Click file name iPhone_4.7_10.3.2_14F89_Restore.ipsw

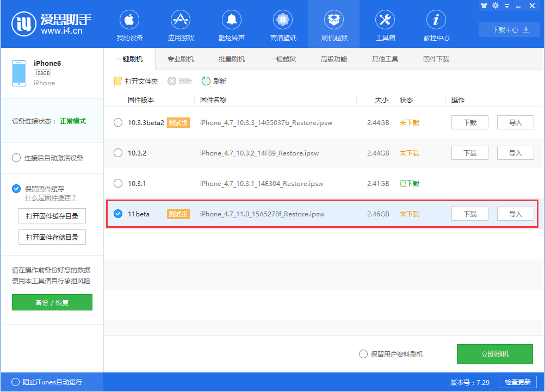pos(259,153)
